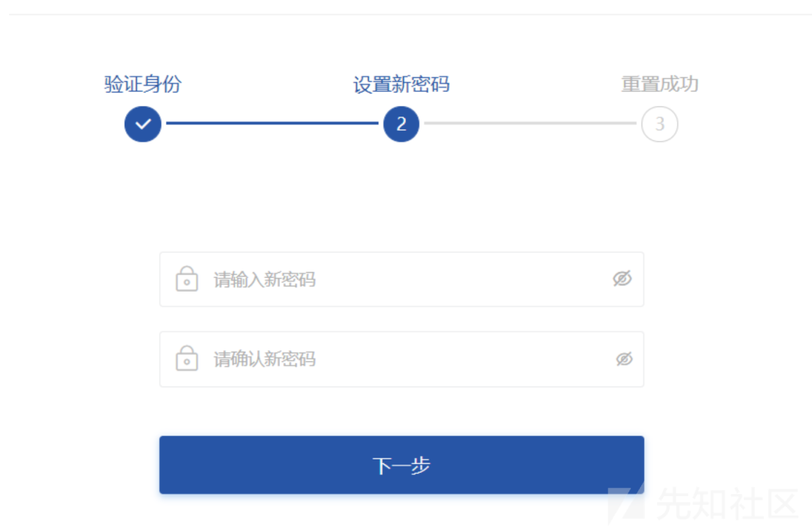Show the new password using eye icon

coord(623,278)
